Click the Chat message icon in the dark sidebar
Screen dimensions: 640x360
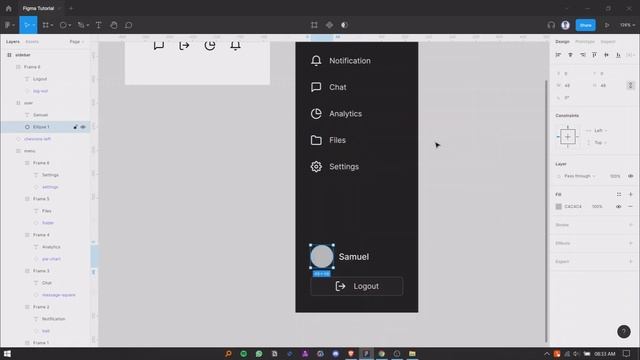click(x=316, y=87)
